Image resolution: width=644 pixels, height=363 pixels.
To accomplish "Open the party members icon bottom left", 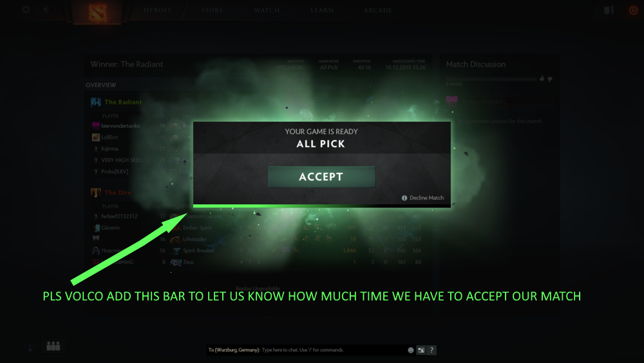I will (53, 346).
